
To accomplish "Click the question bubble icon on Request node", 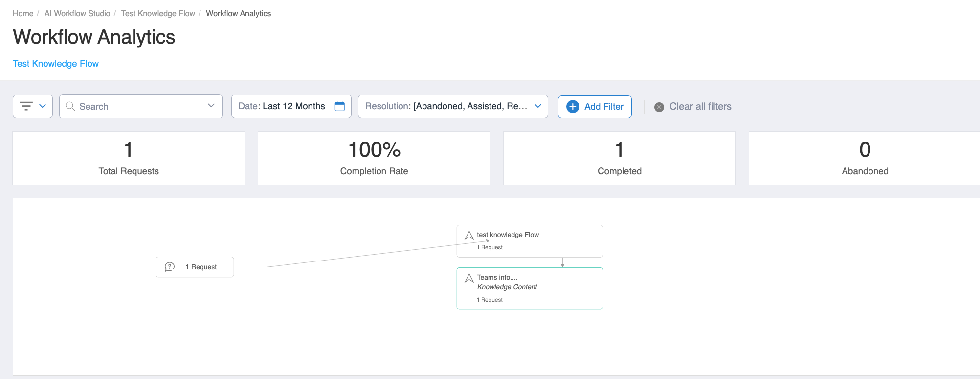I will [170, 267].
